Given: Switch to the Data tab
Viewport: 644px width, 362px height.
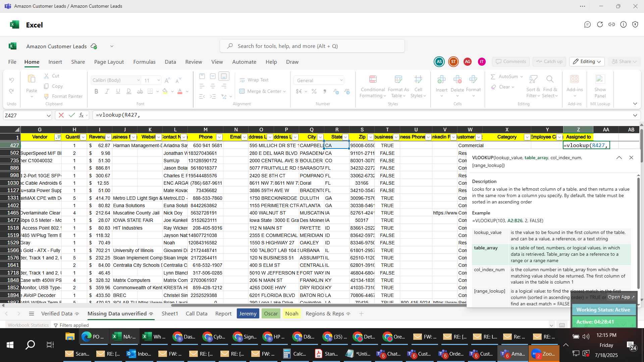Looking at the screenshot, I should pos(170,62).
